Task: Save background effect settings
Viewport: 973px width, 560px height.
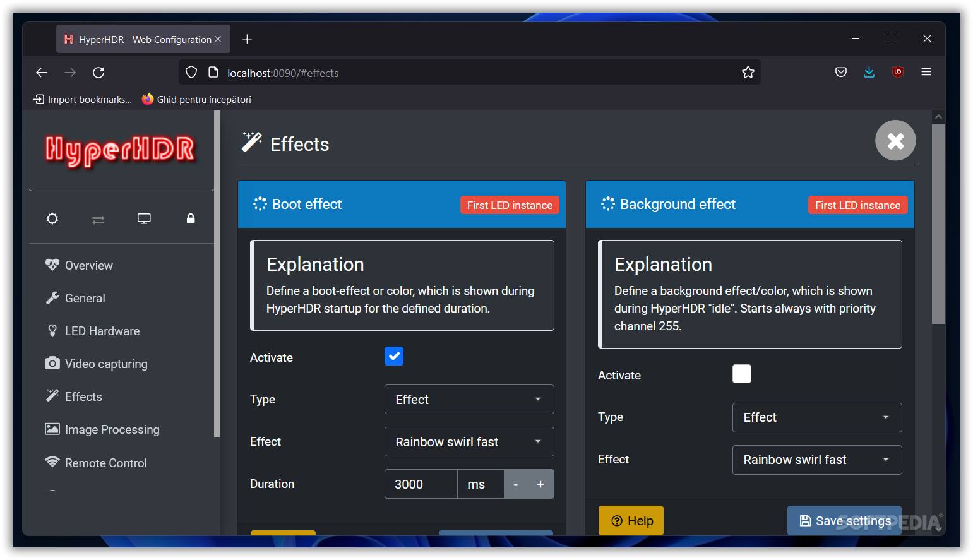Action: (x=845, y=520)
